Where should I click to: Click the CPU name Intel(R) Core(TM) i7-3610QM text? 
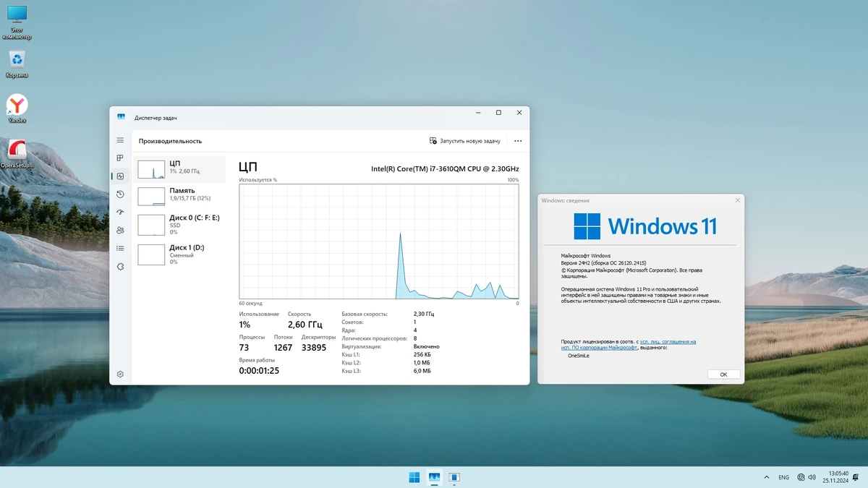(x=445, y=168)
